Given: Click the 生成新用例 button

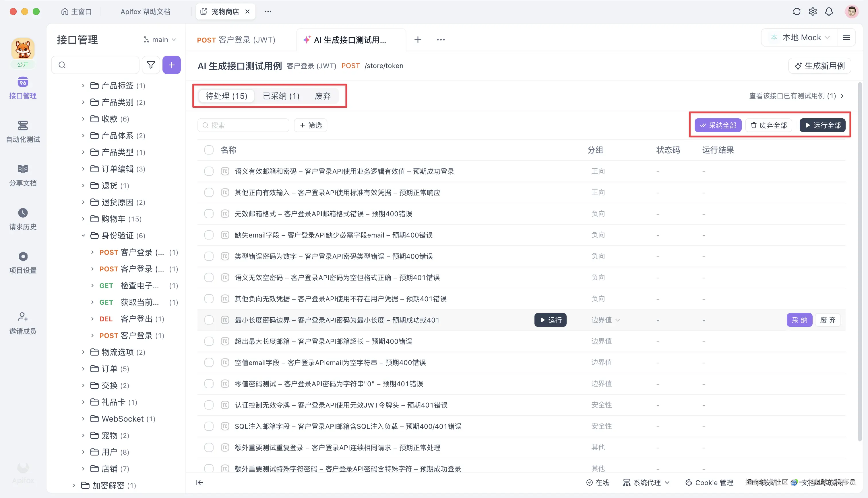Looking at the screenshot, I should click(819, 66).
